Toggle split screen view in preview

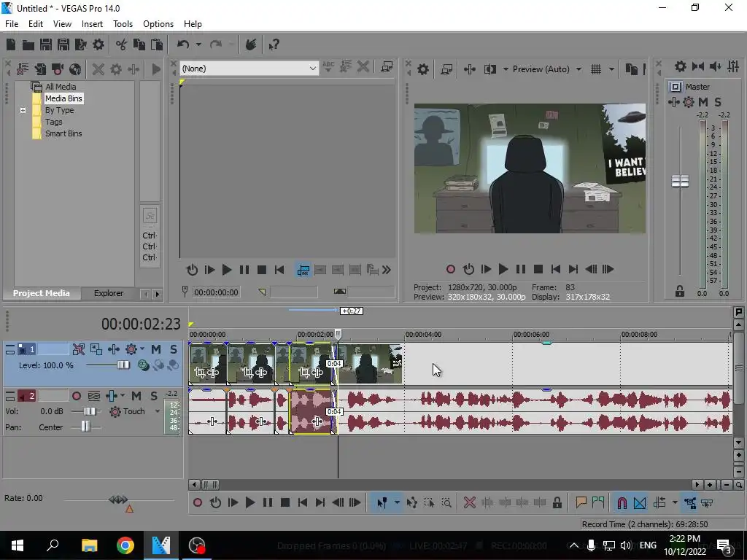coord(489,69)
